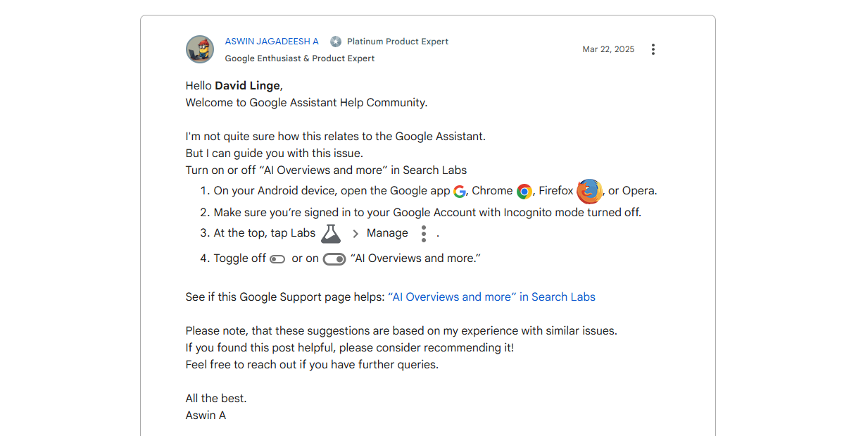
Task: Click the Platinum Product Expert badge icon
Action: [336, 42]
